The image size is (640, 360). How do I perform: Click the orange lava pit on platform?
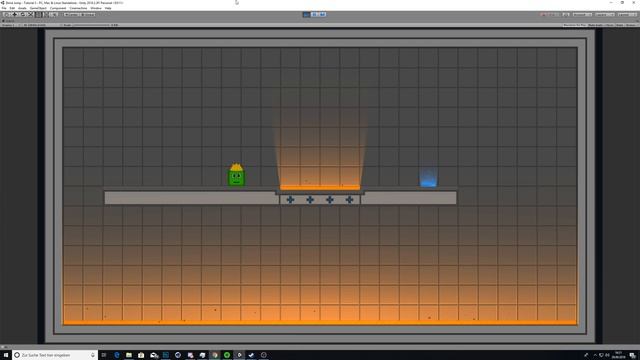coord(320,187)
